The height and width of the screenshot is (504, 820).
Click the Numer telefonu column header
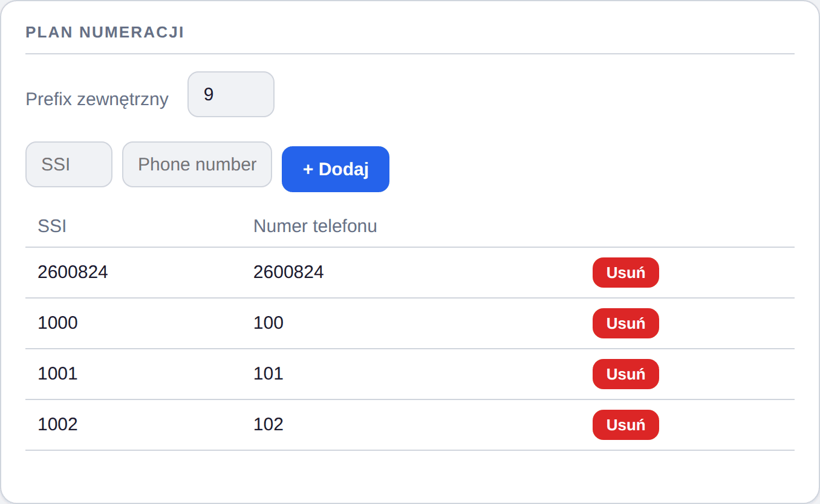coord(315,226)
